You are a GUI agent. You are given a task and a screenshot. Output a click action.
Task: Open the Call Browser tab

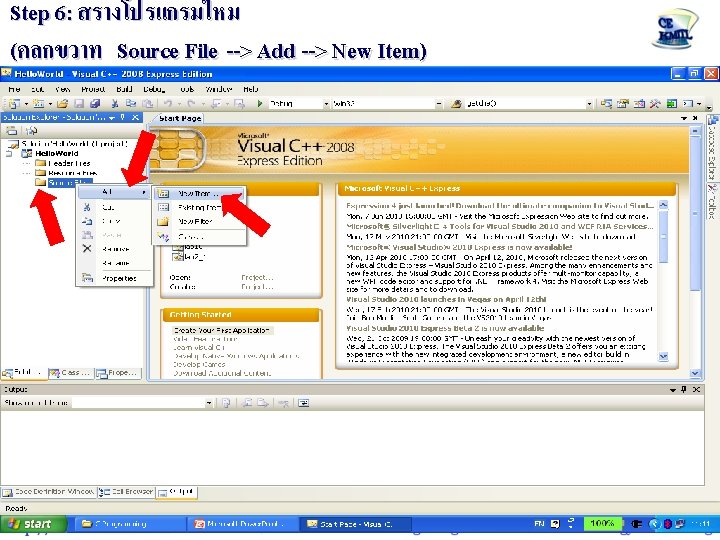pyautogui.click(x=126, y=492)
